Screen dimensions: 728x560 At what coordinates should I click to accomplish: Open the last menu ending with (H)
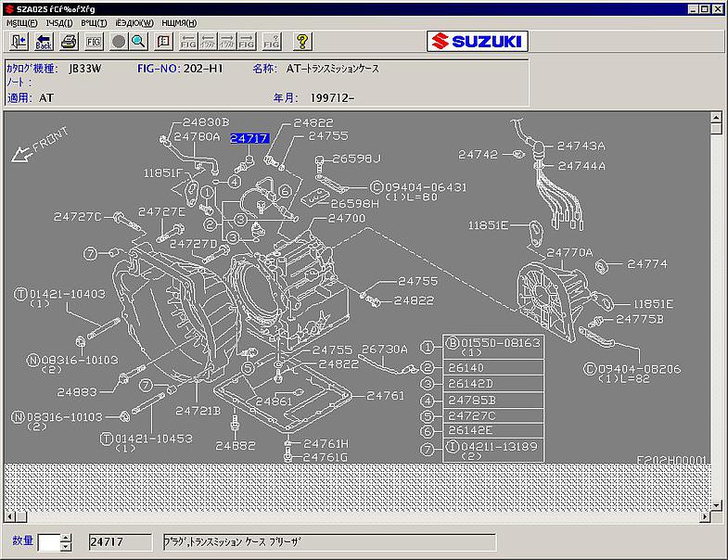click(x=179, y=22)
